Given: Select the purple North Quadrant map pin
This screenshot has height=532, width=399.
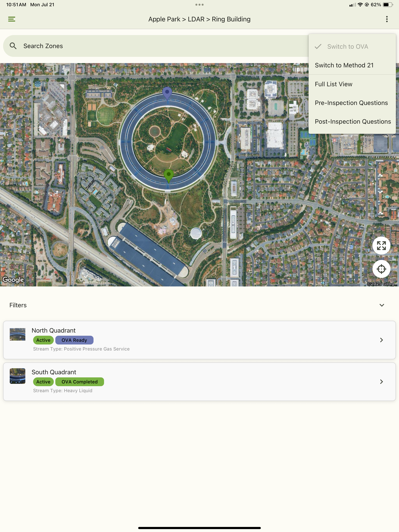Looking at the screenshot, I should pos(167,93).
